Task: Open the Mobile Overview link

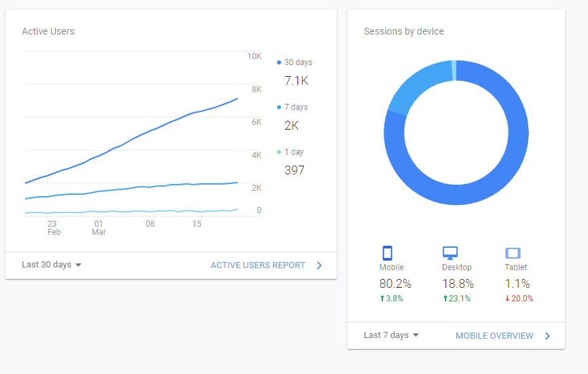Action: (x=494, y=336)
